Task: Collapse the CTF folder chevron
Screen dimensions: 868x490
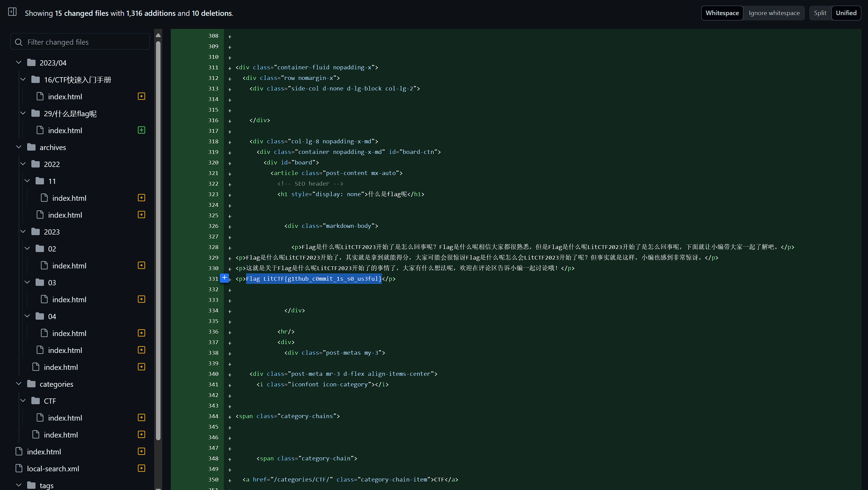Action: [23, 401]
